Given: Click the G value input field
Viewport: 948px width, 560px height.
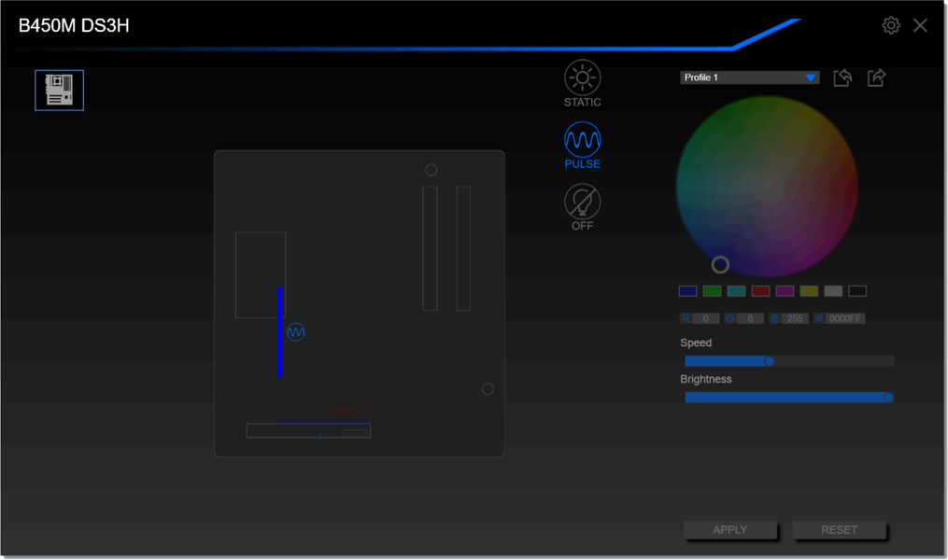Looking at the screenshot, I should 750,318.
